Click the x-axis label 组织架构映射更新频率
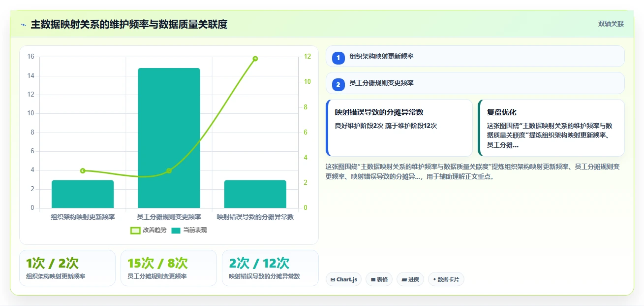644x306 pixels. click(83, 217)
